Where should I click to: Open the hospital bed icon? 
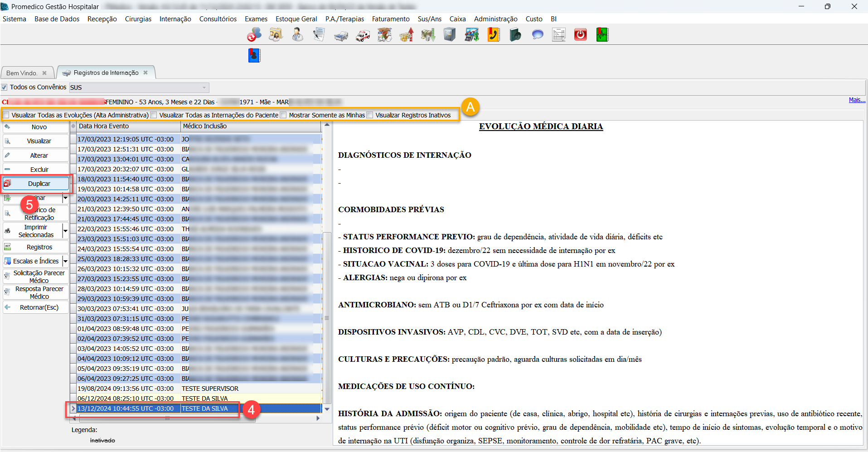(x=341, y=35)
